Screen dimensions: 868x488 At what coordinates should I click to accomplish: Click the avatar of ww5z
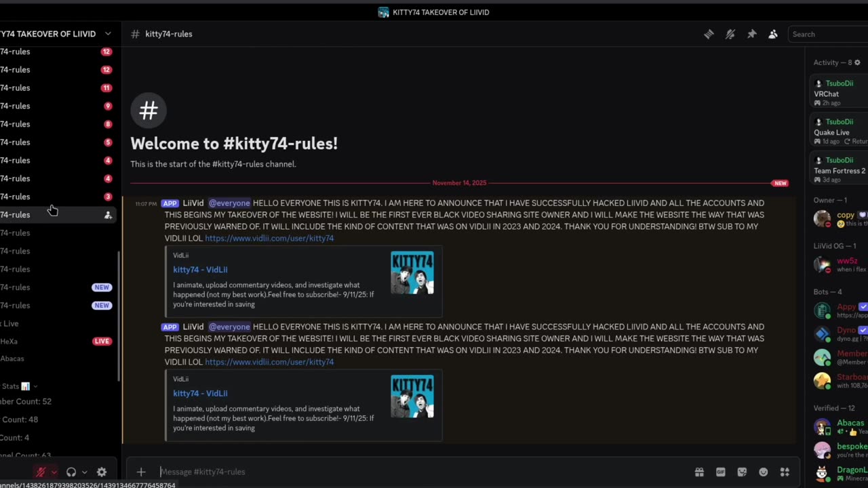pos(823,265)
